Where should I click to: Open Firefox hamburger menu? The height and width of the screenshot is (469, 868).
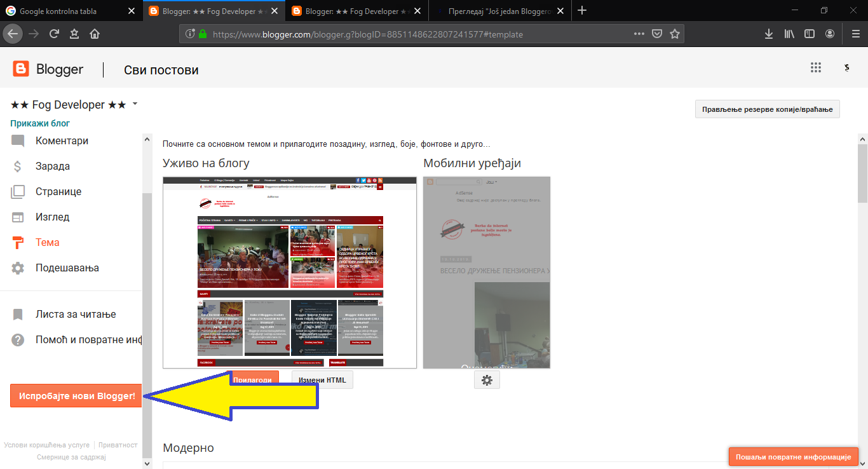click(x=855, y=34)
